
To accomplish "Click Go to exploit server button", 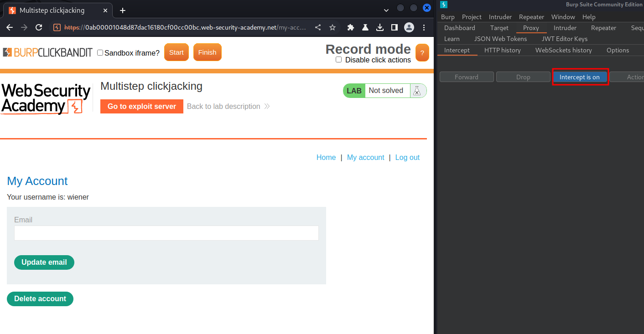I will 142,106.
